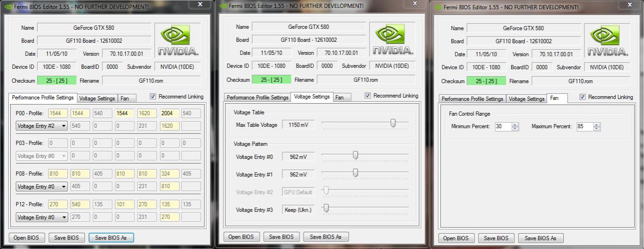644x249 pixels.
Task: Click Save BIOS As in right window
Action: pos(541,238)
